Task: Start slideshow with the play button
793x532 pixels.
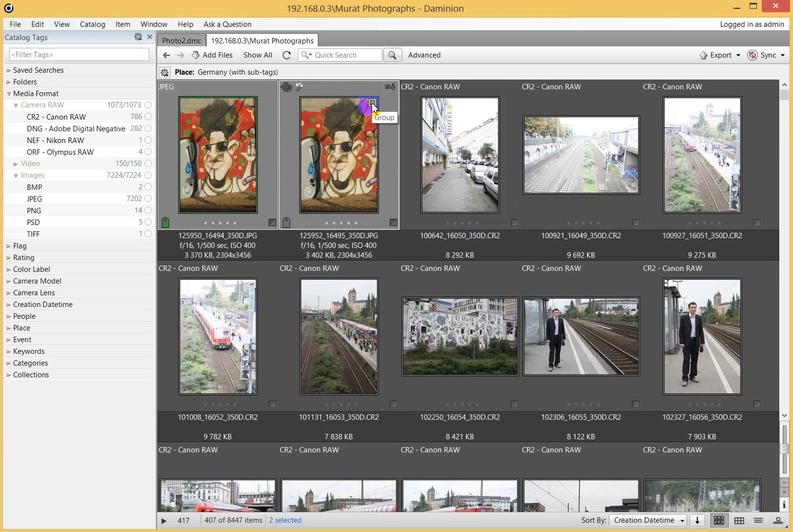Action: (x=164, y=521)
